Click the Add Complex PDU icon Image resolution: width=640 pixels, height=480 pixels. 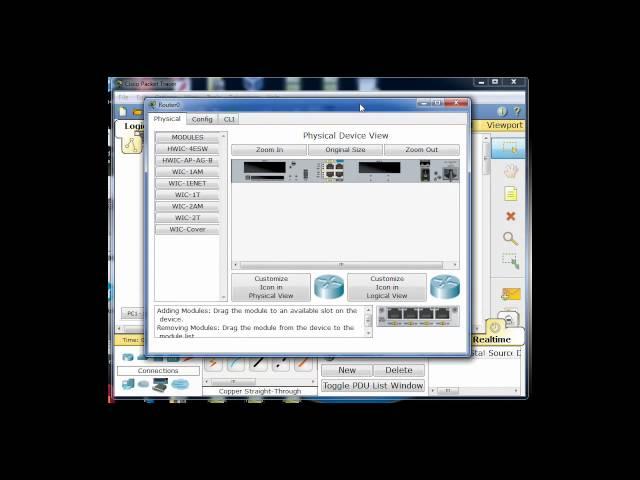[509, 319]
